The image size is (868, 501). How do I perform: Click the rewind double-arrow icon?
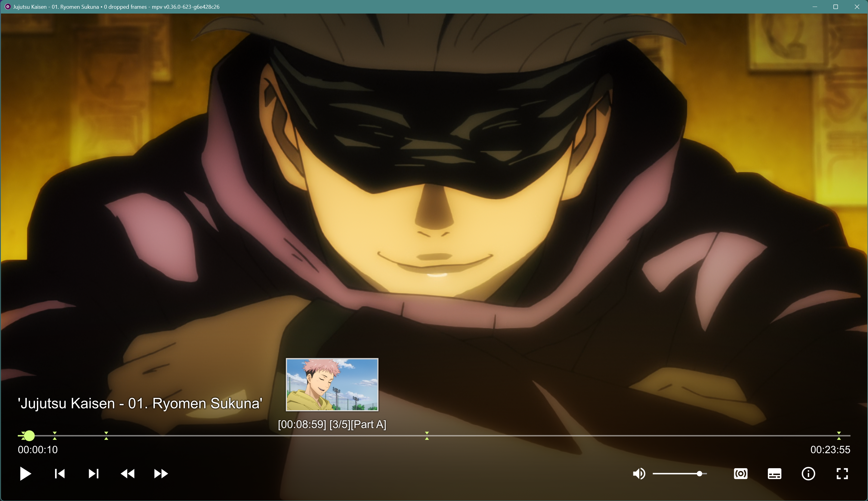(x=127, y=474)
